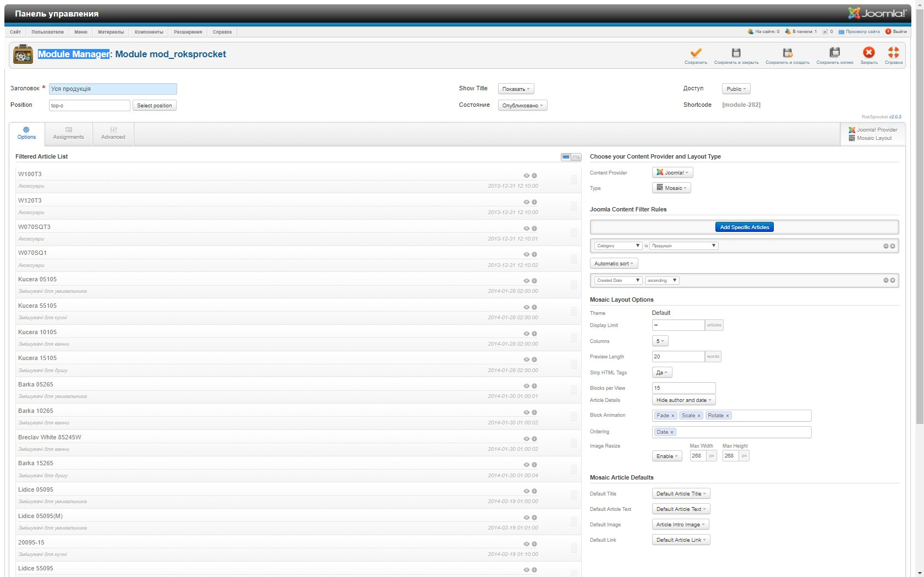924x577 pixels.
Task: Open the ascending order select
Action: pyautogui.click(x=662, y=280)
